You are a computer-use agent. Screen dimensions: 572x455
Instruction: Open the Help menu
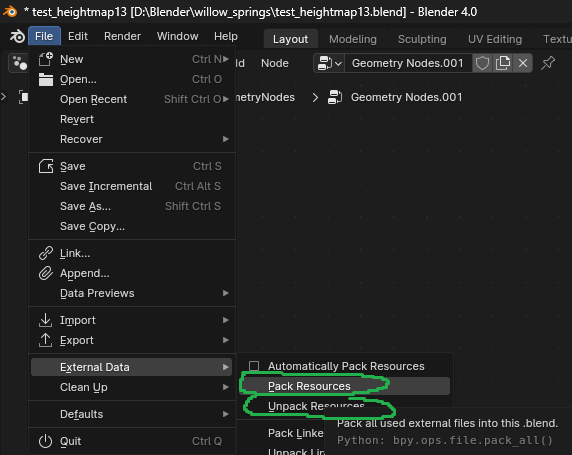tap(226, 36)
